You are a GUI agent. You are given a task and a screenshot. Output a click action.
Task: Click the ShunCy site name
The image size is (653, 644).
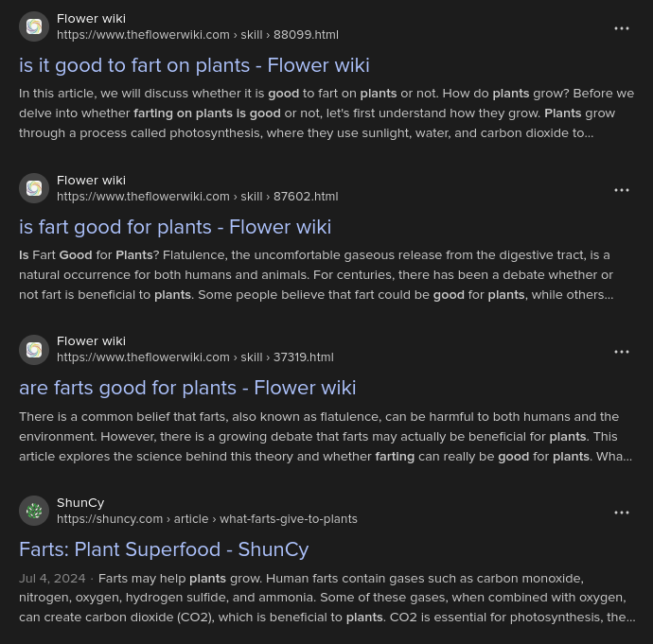click(80, 503)
